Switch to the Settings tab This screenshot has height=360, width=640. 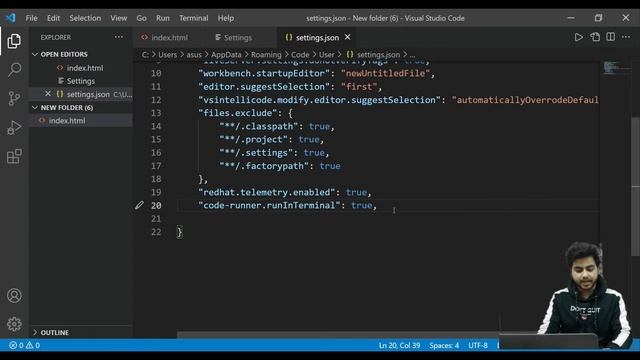point(238,38)
